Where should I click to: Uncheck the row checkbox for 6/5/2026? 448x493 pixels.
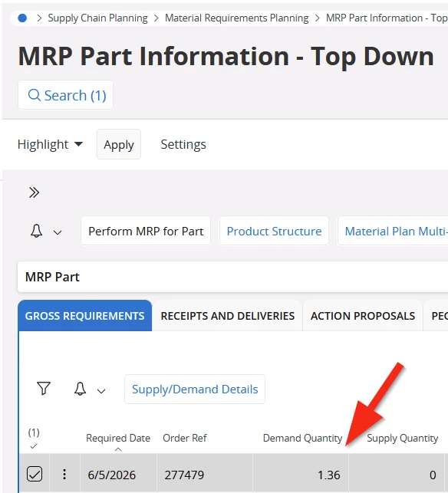pyautogui.click(x=35, y=474)
